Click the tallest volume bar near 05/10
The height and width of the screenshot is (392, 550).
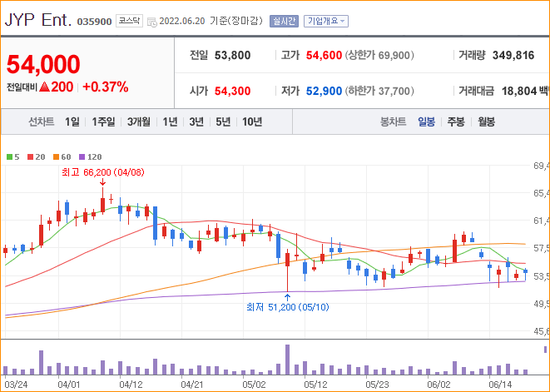coord(288,360)
